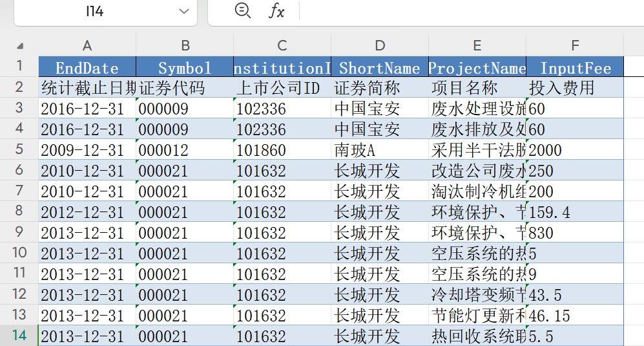Click the 2009-12-31 date cell
Image resolution: width=644 pixels, height=346 pixels.
87,149
